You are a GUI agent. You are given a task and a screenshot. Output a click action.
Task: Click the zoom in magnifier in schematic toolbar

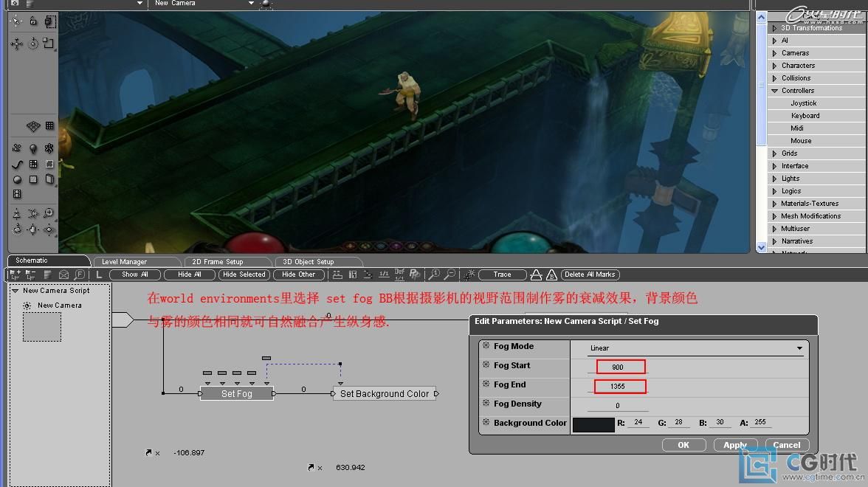[435, 274]
